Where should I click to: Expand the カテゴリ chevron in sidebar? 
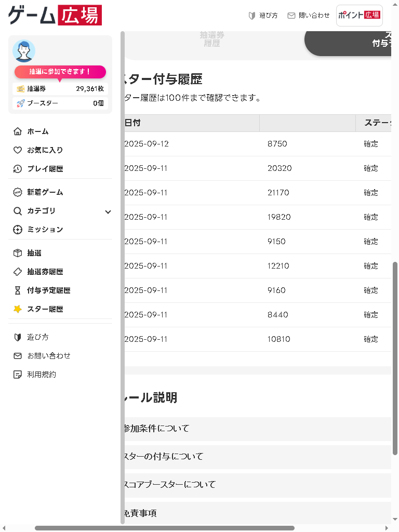(x=108, y=211)
